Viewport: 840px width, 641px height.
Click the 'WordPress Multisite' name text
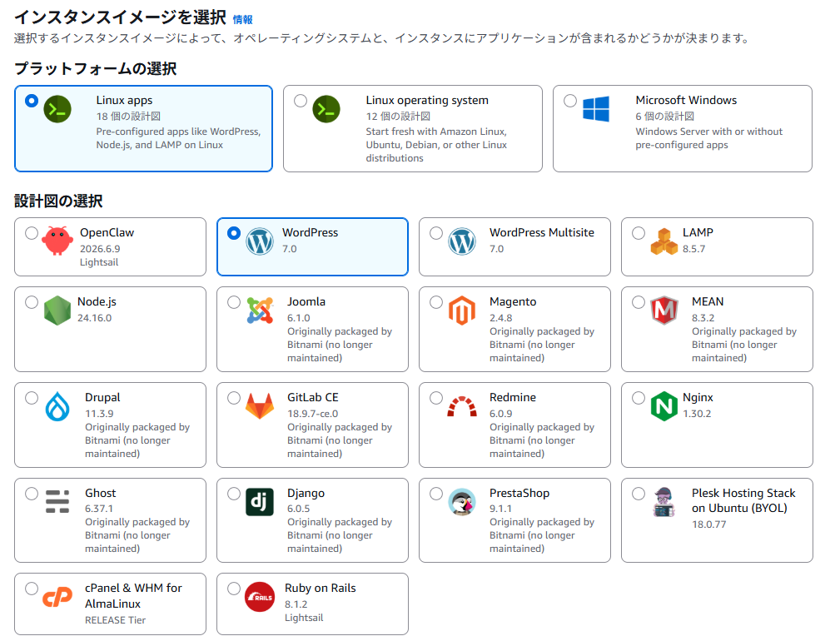pyautogui.click(x=542, y=232)
